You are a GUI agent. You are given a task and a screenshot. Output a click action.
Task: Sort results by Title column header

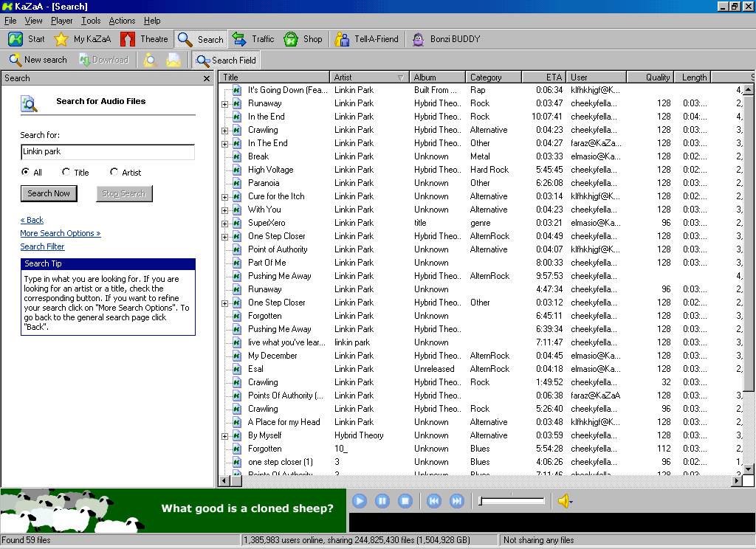(x=274, y=77)
